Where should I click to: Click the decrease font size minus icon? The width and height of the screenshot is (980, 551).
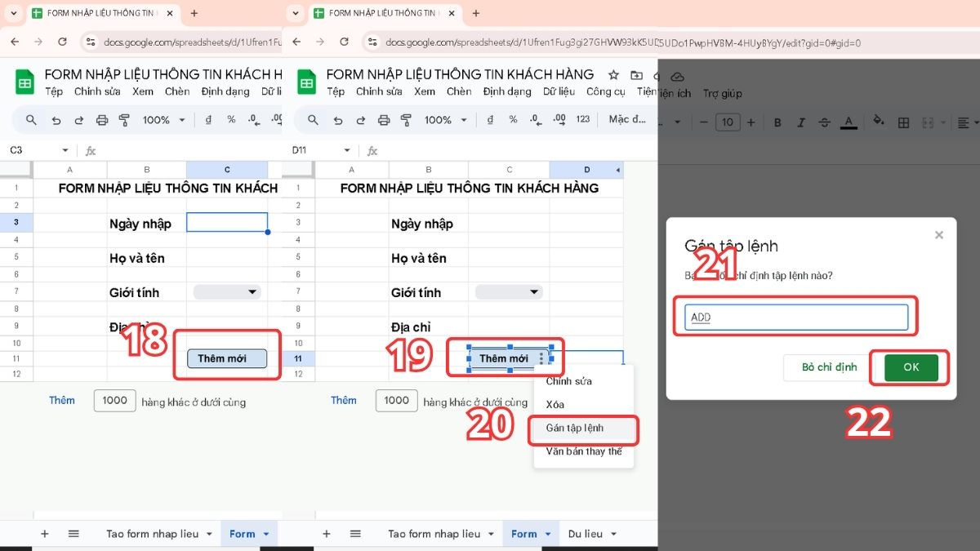tap(703, 123)
